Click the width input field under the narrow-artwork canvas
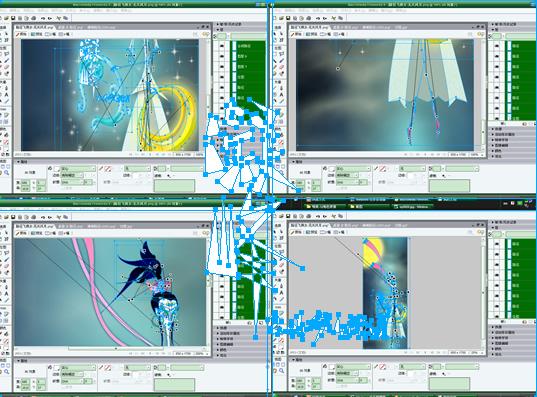 [300, 381]
